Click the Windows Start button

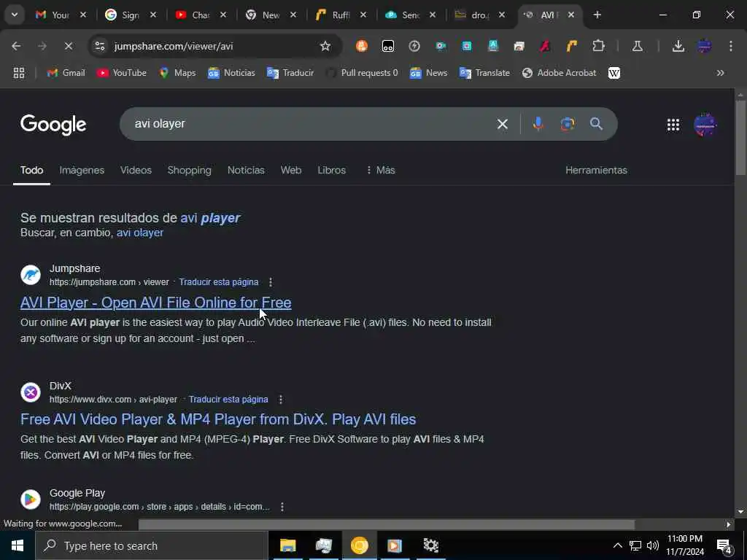[x=18, y=545]
